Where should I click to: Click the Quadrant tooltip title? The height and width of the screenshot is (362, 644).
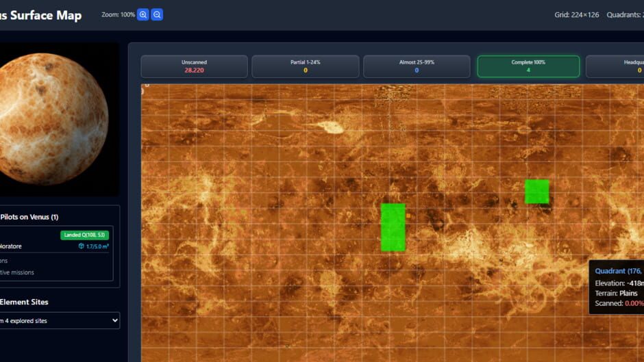click(618, 271)
